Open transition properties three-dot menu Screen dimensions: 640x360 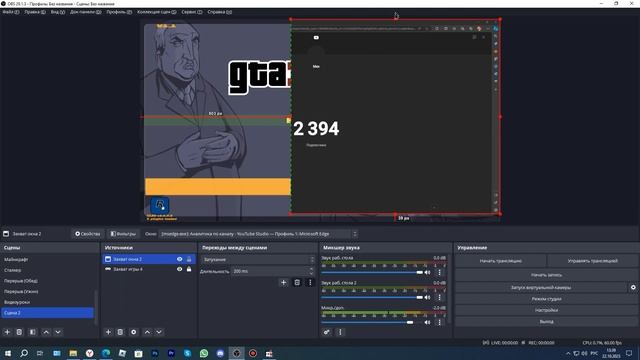click(x=310, y=282)
